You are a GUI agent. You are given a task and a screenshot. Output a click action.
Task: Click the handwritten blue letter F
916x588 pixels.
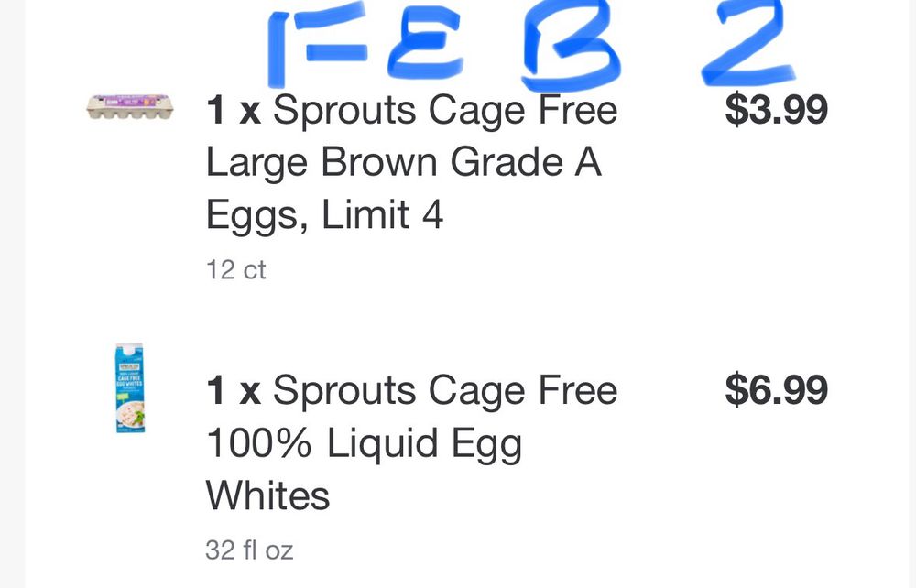(302, 48)
